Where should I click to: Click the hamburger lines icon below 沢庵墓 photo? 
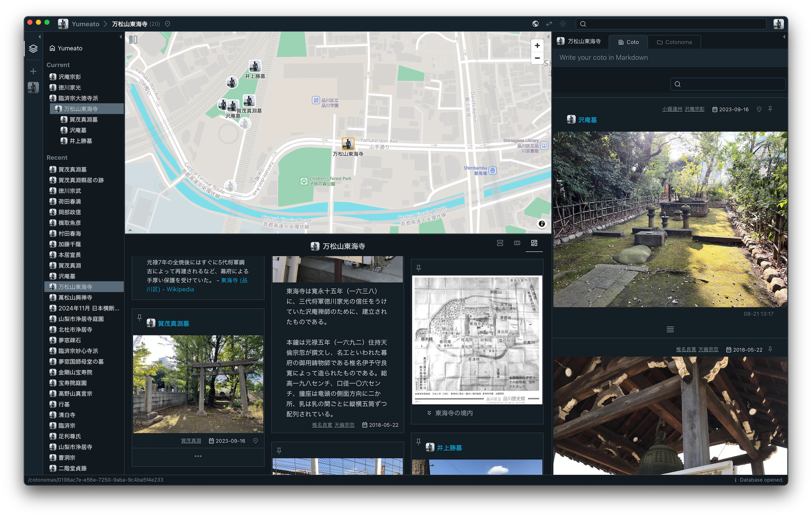click(670, 329)
